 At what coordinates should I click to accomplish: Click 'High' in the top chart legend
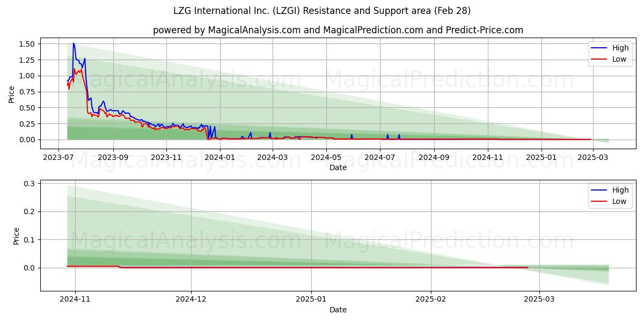click(620, 48)
